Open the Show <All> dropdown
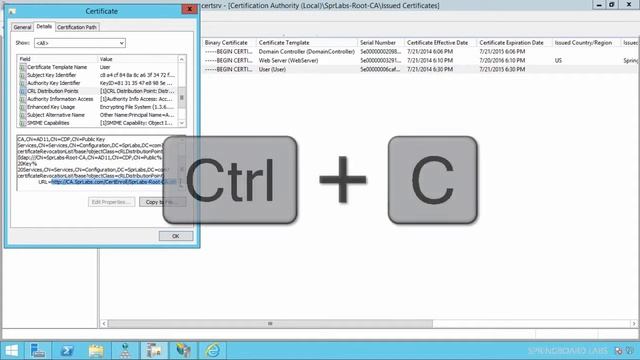The image size is (640, 360). tap(80, 43)
